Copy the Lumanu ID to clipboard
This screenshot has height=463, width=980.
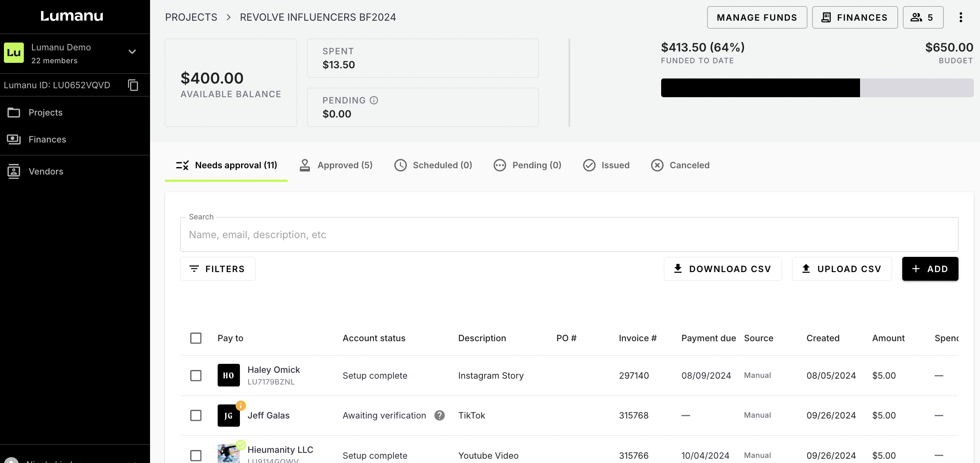coord(133,85)
